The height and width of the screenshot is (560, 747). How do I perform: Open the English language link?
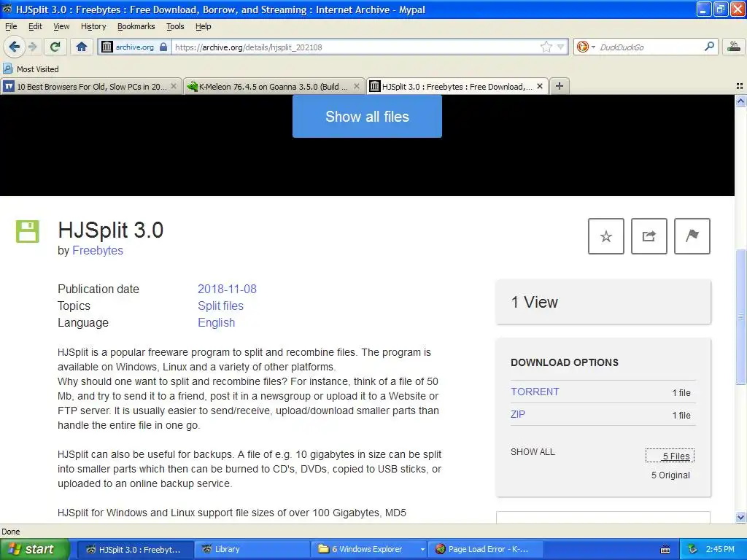[x=216, y=322]
